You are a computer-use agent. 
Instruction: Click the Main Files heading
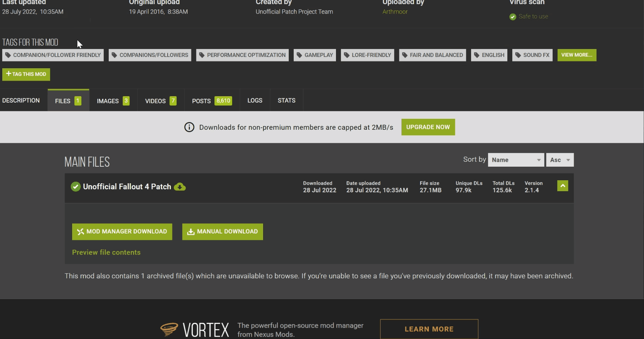pyautogui.click(x=87, y=162)
